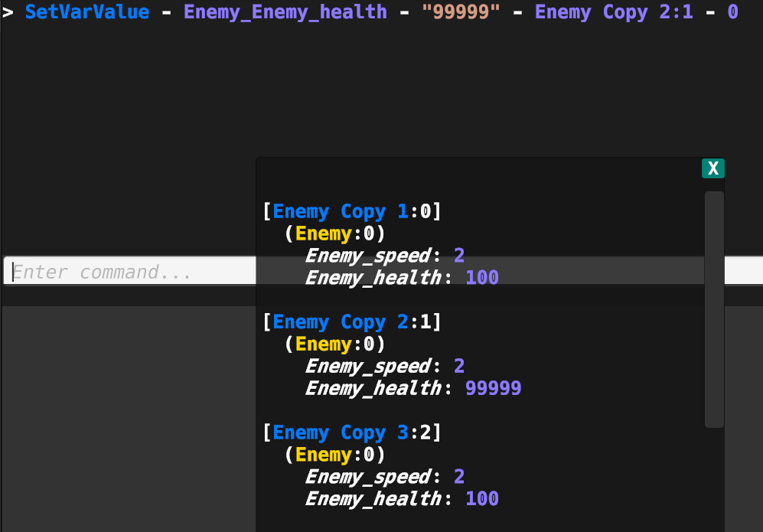Select the Enemy Copy 3:2 heading
The image size is (763, 532).
click(352, 432)
